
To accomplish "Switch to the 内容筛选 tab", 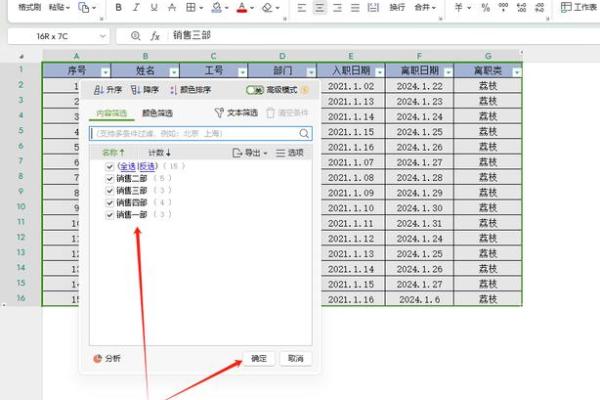I will tap(111, 113).
